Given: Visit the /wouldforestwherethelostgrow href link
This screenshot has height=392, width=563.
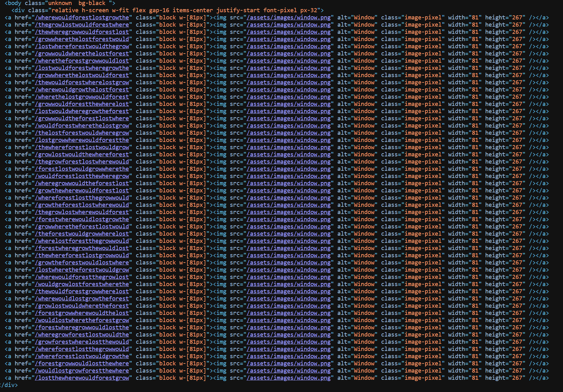Looking at the screenshot, I should pos(82,126).
